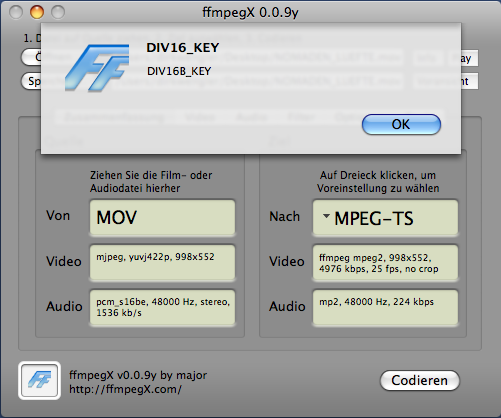Click the partly hidden Speichern button on the left
This screenshot has height=418, width=501.
31,81
